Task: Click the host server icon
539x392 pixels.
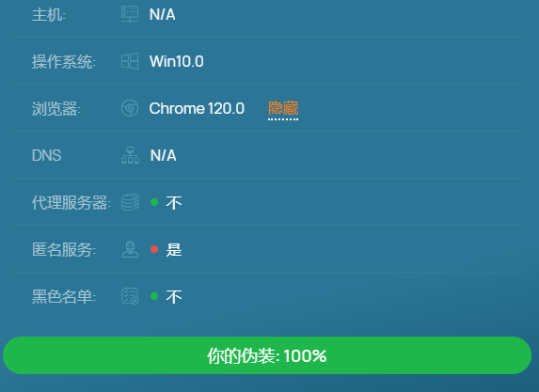Action: pos(130,14)
